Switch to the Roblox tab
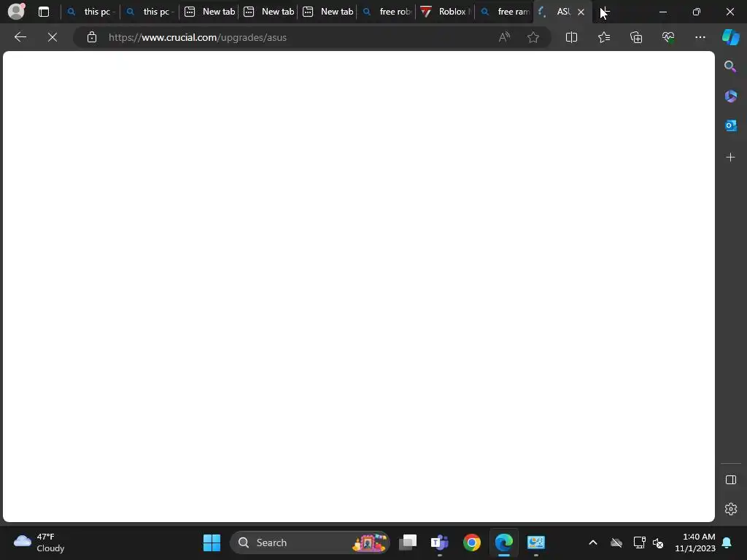This screenshot has width=747, height=560. click(x=445, y=12)
